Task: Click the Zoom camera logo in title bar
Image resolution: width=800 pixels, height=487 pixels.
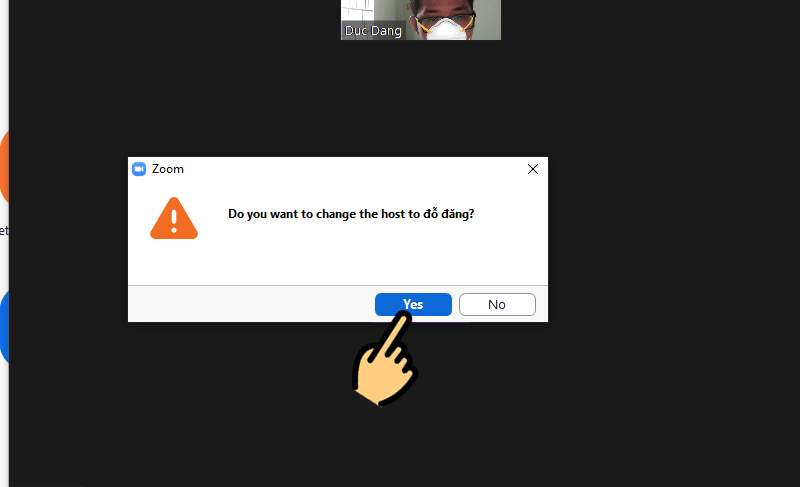Action: [x=139, y=169]
